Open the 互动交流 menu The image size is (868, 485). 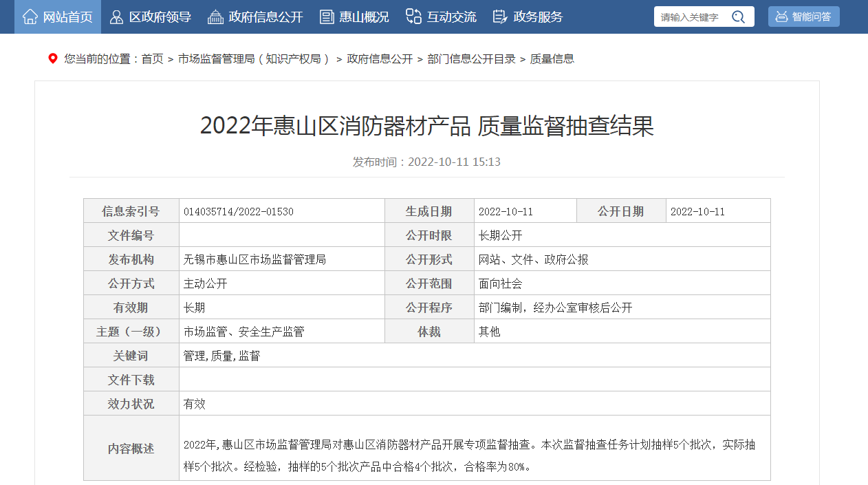coord(441,17)
